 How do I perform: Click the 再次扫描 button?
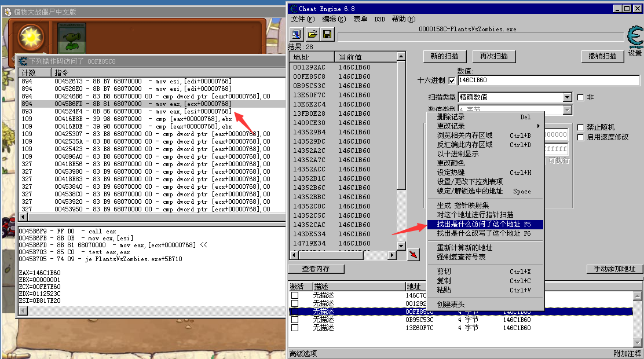[x=494, y=56]
